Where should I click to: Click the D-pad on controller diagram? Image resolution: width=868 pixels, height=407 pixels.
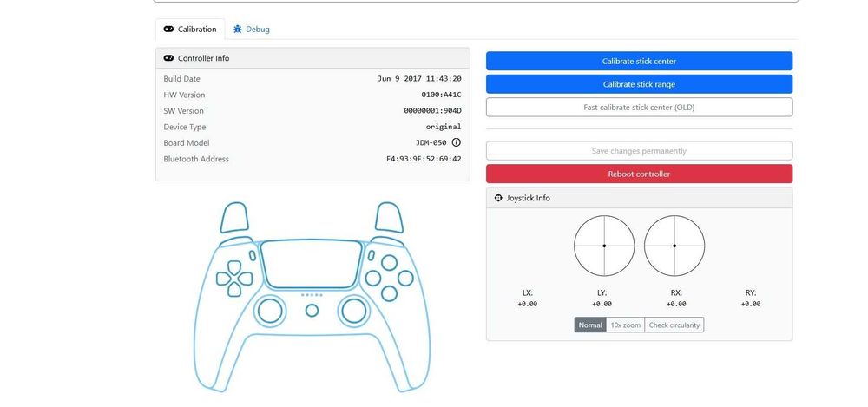coord(234,279)
